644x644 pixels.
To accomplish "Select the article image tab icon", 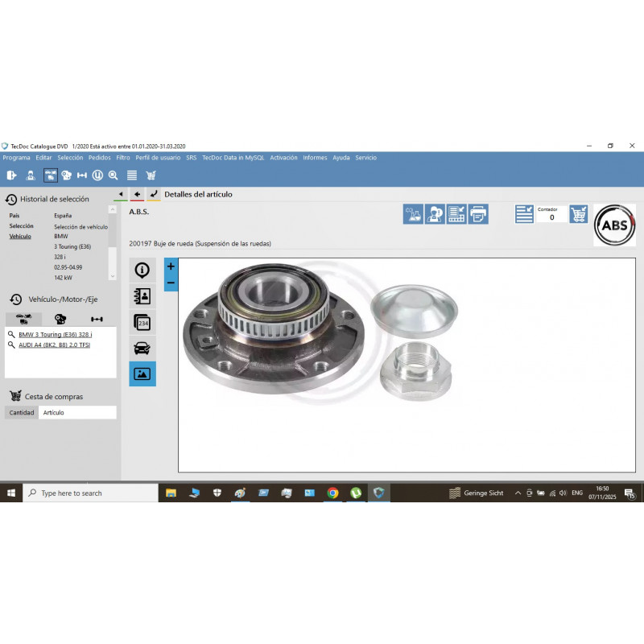I will pos(142,374).
